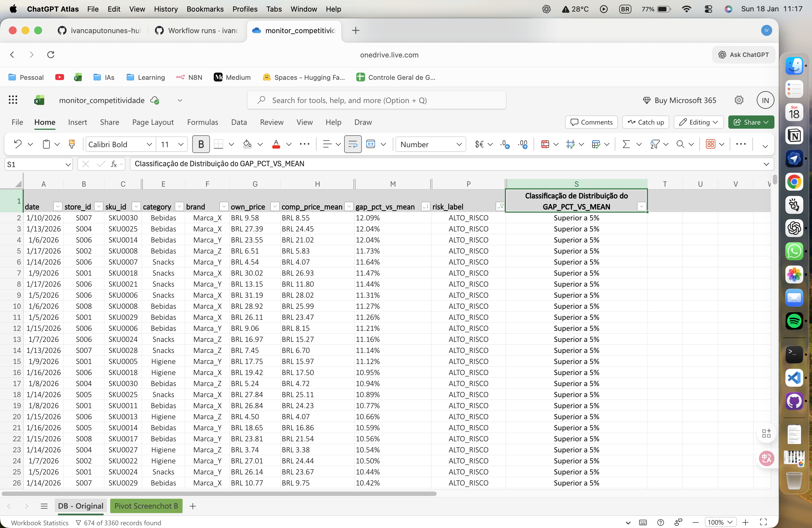The height and width of the screenshot is (528, 812).
Task: Click the currency format icon
Action: pyautogui.click(x=479, y=144)
